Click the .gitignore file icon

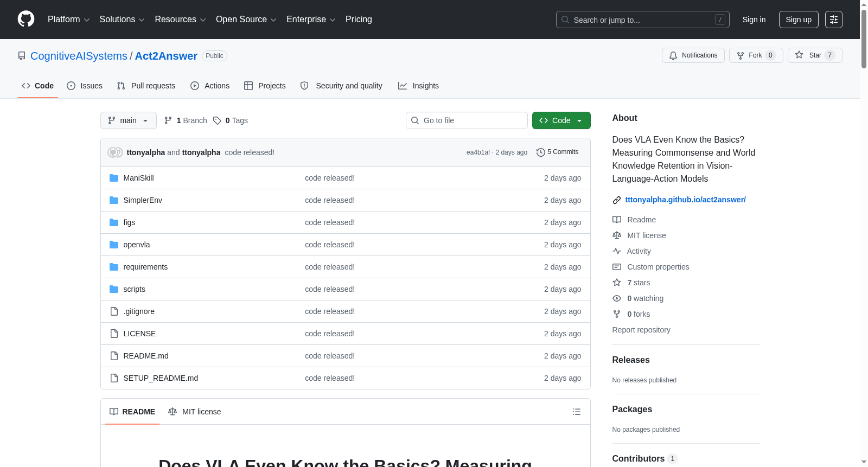pos(114,311)
